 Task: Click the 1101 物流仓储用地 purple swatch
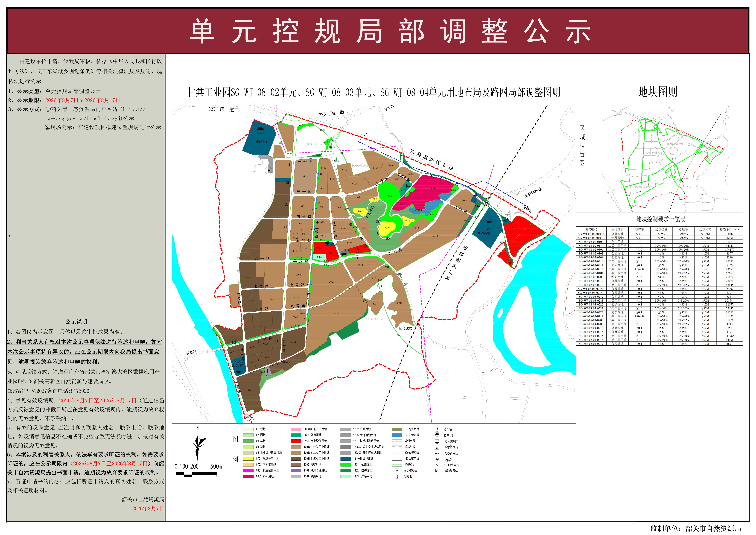[x=296, y=471]
